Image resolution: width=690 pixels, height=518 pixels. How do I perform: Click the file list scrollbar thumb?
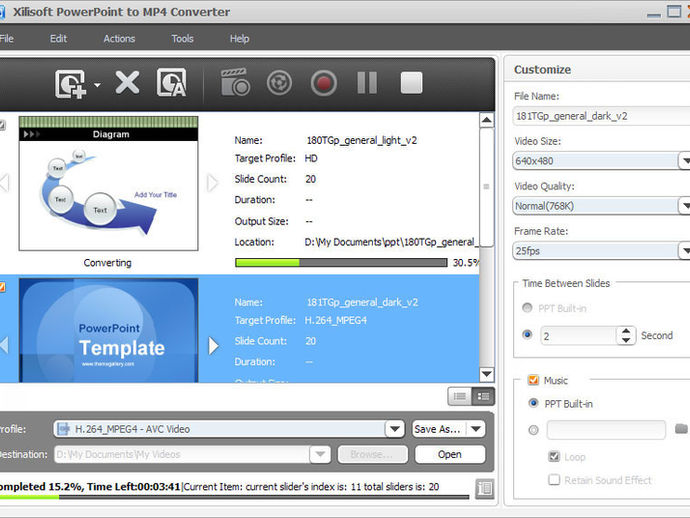pyautogui.click(x=486, y=187)
